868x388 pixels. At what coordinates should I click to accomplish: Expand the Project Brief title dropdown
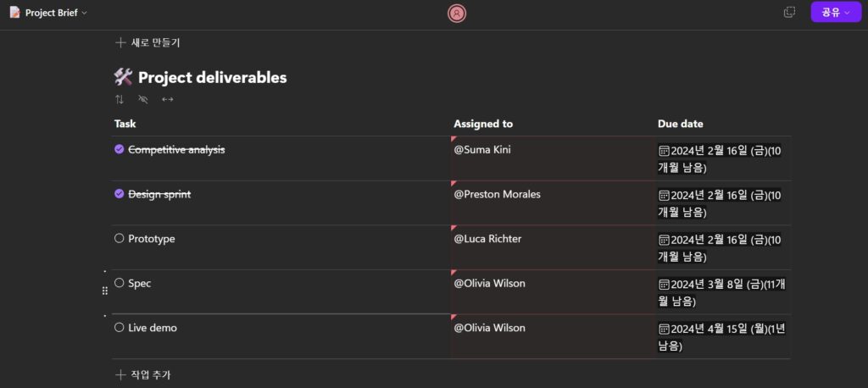(x=84, y=14)
